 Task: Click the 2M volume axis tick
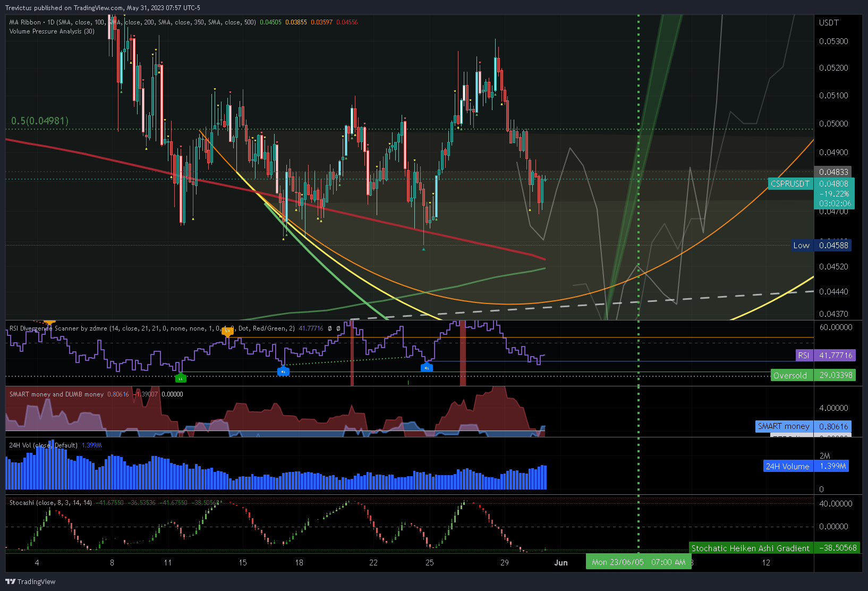[824, 456]
